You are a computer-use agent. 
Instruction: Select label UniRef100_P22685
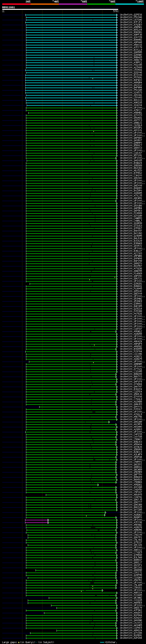click(x=131, y=595)
